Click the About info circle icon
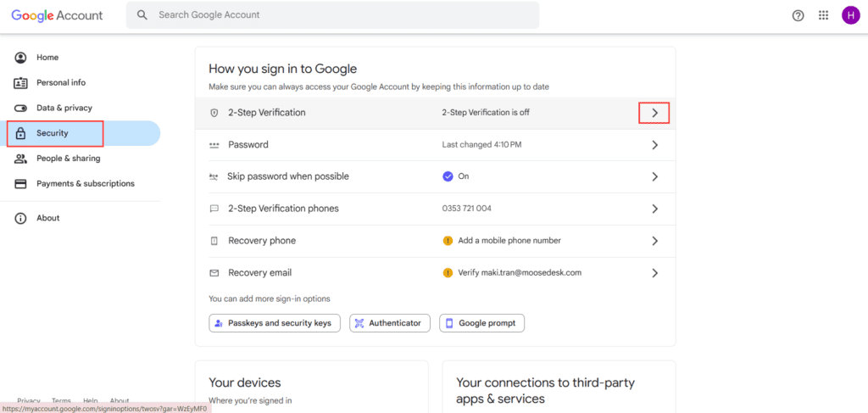 pyautogui.click(x=20, y=218)
